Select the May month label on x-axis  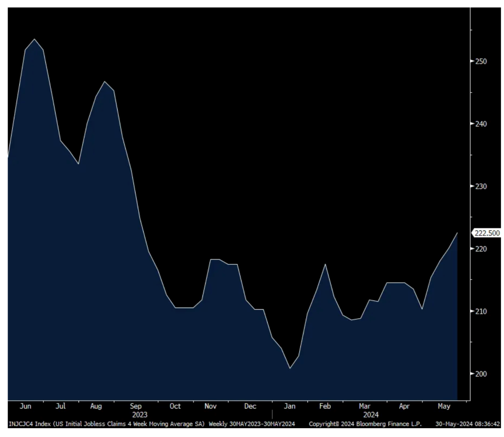tap(444, 406)
